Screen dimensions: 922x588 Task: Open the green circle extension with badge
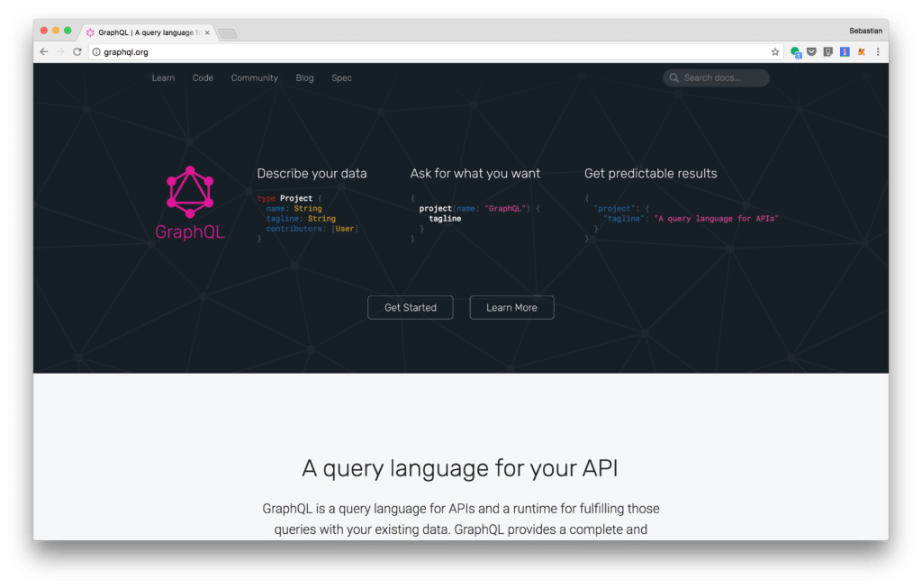pos(796,51)
